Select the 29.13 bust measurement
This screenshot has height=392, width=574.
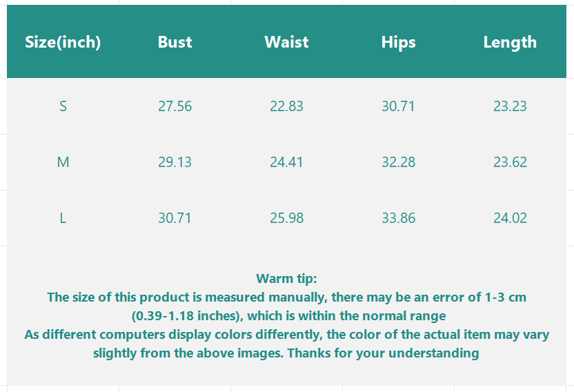click(x=175, y=162)
